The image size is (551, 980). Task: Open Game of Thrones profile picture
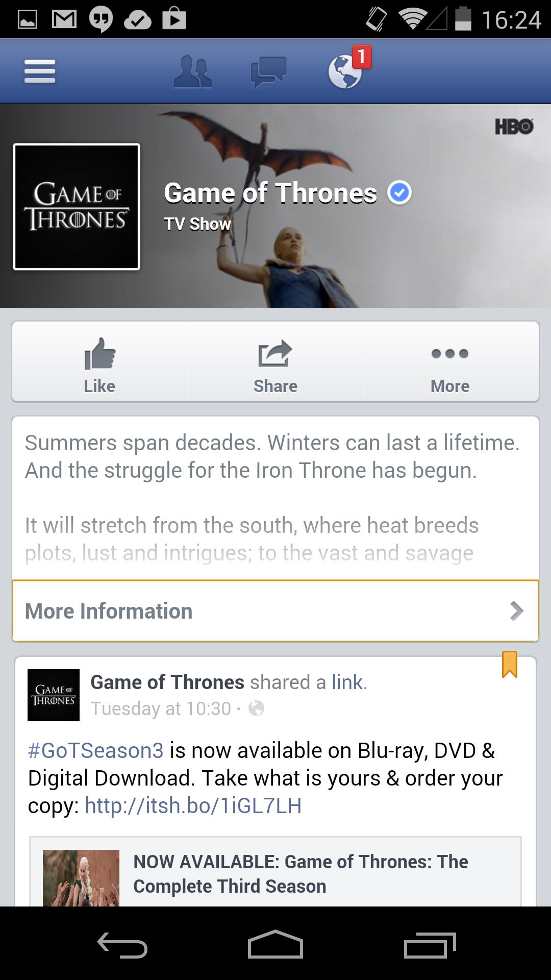[x=77, y=207]
